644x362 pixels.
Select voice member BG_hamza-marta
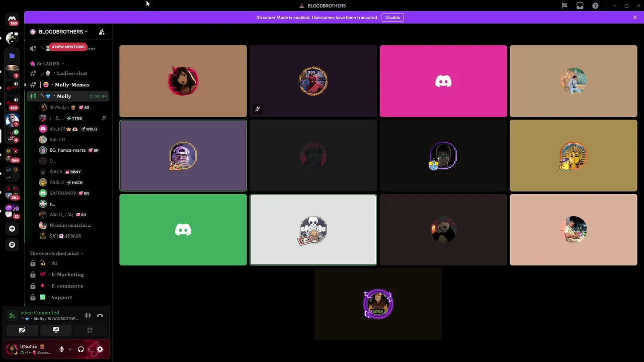(x=73, y=150)
